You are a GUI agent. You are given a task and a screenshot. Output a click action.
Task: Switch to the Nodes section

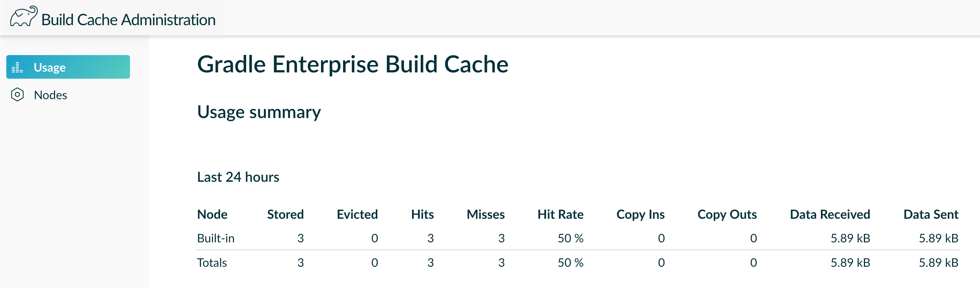(50, 95)
